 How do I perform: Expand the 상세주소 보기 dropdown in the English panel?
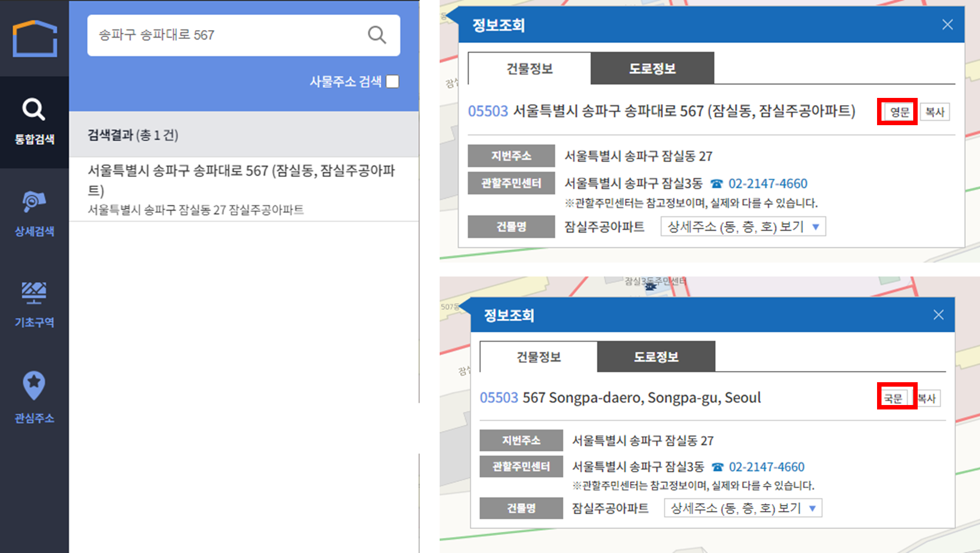tap(743, 507)
